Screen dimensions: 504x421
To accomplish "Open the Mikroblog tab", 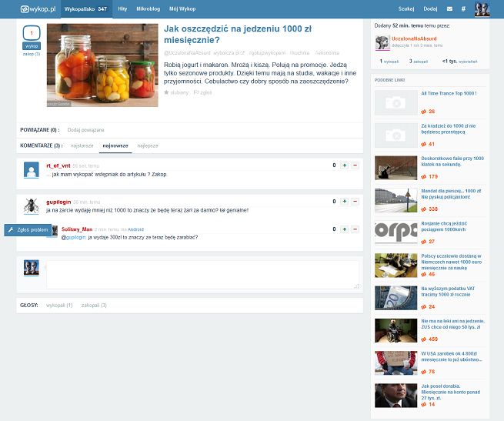I will (x=149, y=9).
